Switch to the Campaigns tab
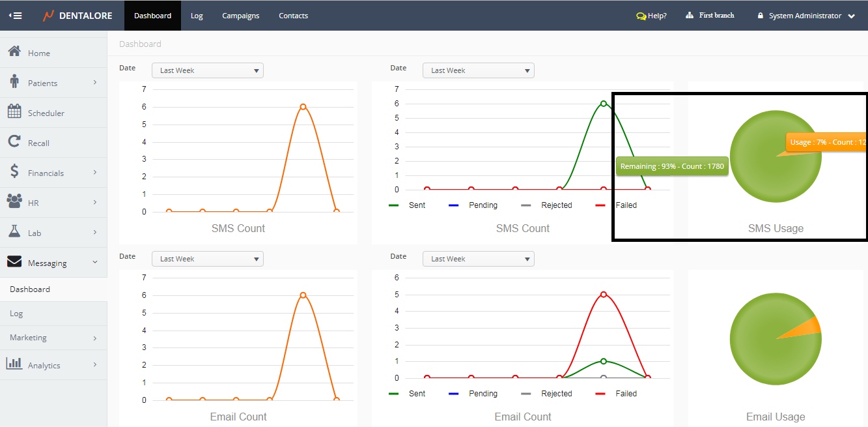Image resolution: width=868 pixels, height=427 pixels. [240, 16]
